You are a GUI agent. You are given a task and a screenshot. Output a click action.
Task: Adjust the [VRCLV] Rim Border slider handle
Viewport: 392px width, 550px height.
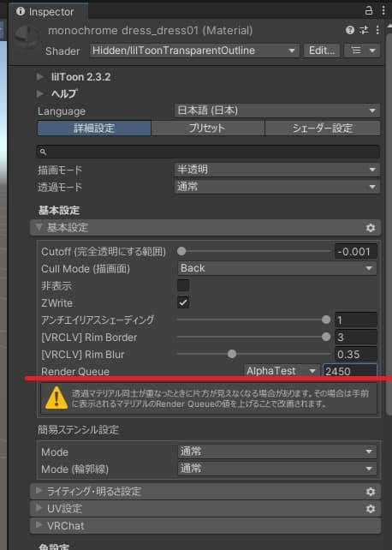(326, 337)
